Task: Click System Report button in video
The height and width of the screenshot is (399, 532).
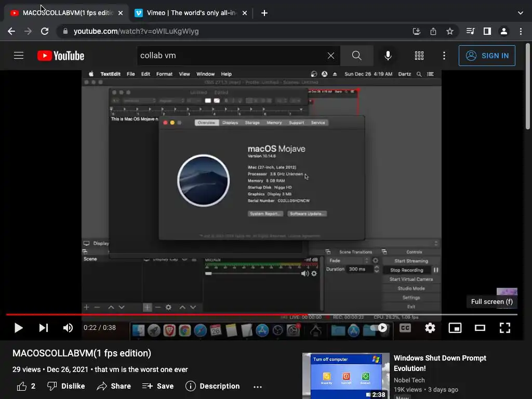Action: tap(265, 214)
